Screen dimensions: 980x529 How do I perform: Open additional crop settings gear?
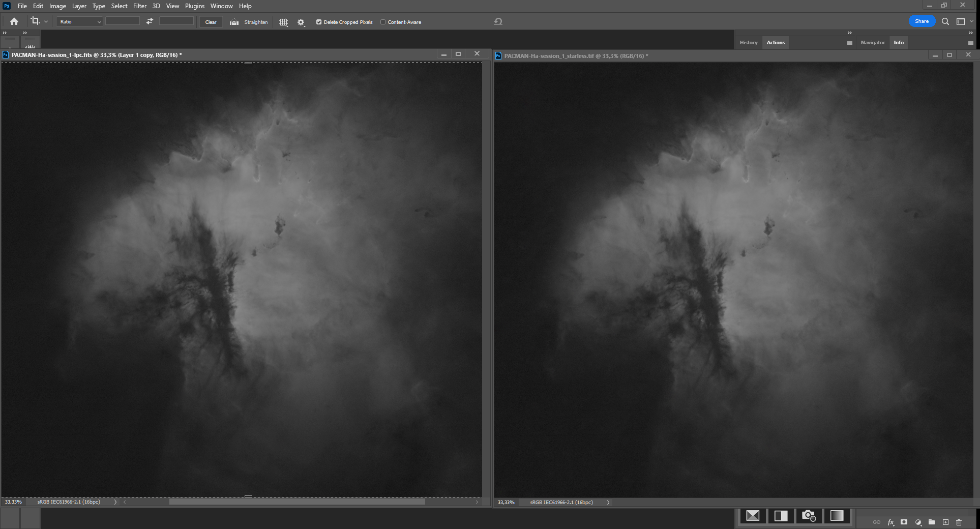pos(301,22)
